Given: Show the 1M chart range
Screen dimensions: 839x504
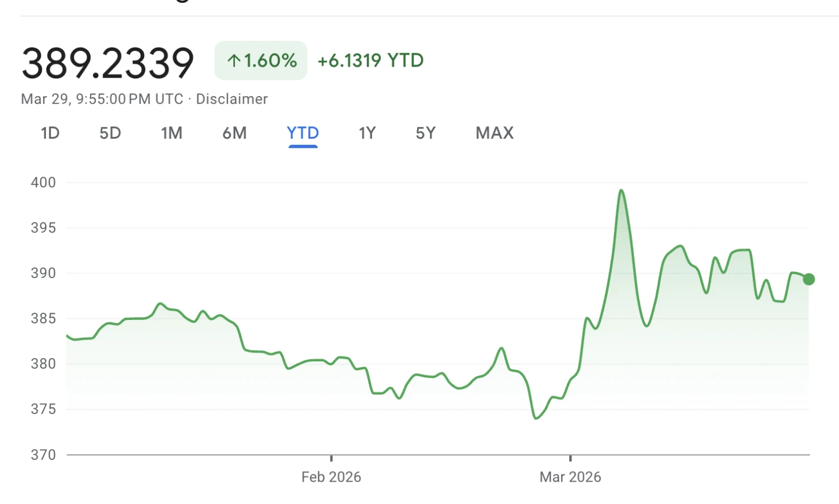Looking at the screenshot, I should [x=172, y=133].
